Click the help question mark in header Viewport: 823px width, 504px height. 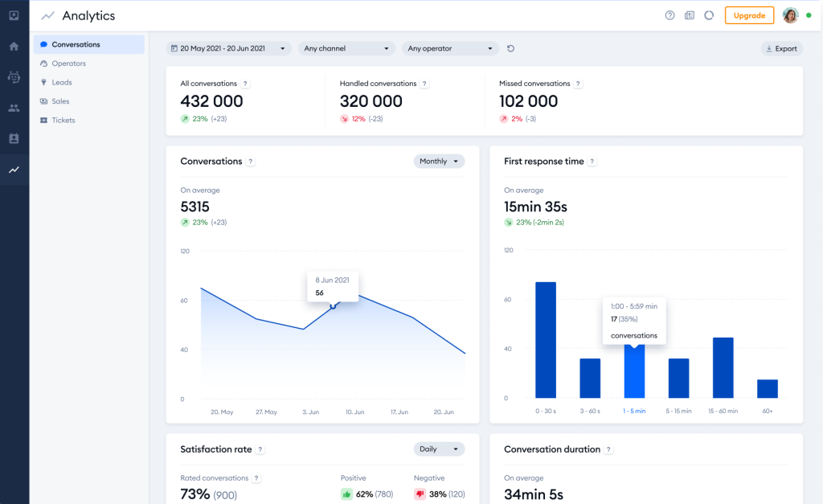pos(669,15)
